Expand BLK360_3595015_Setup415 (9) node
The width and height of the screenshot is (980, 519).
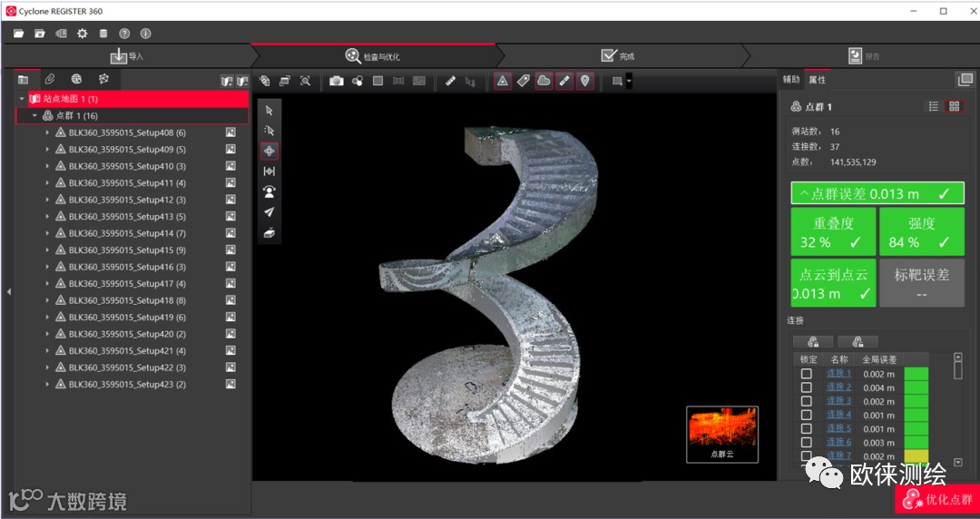pos(47,250)
